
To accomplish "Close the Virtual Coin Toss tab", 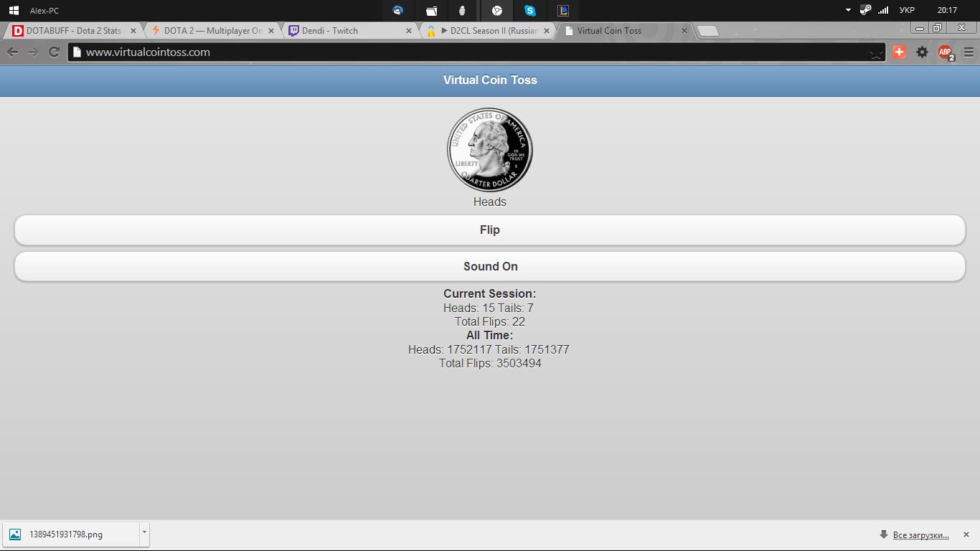I will tap(684, 31).
